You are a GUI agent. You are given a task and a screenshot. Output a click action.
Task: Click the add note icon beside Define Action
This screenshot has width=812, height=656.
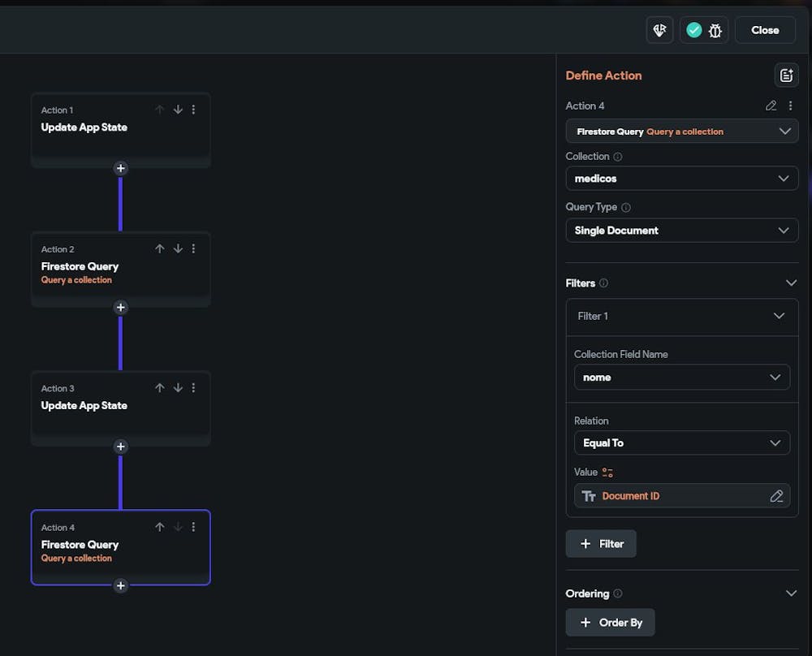click(x=786, y=76)
